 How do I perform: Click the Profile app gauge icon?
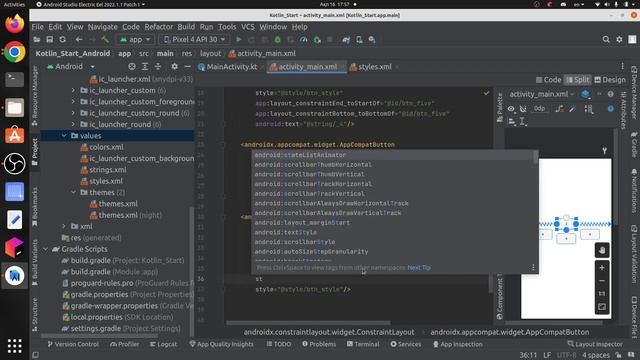pos(303,40)
